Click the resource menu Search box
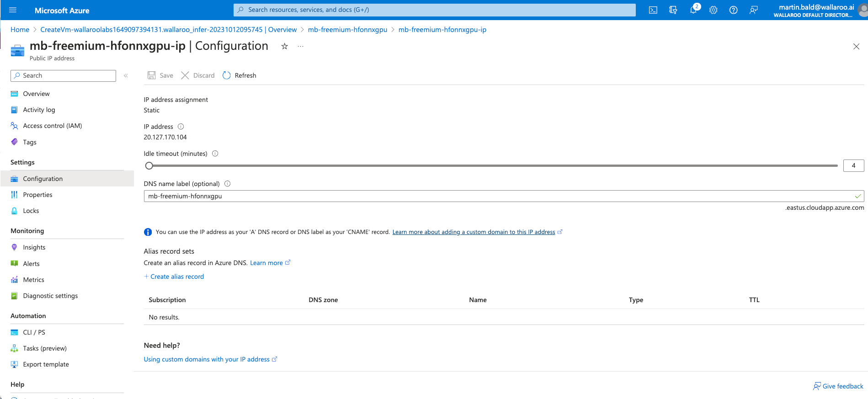Viewport: 868px width, 399px height. (63, 76)
